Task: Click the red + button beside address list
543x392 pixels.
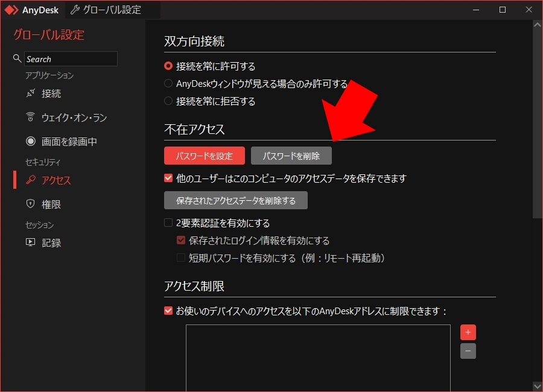Action: [x=468, y=332]
